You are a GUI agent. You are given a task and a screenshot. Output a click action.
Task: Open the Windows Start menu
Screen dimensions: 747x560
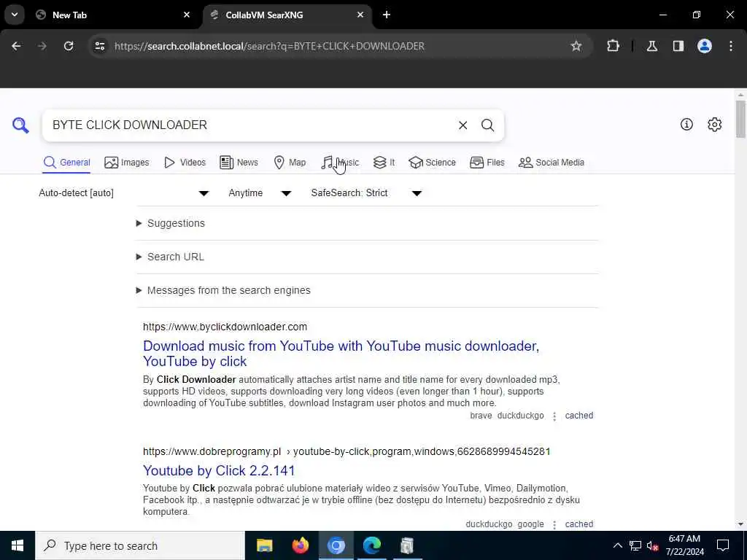click(x=18, y=545)
